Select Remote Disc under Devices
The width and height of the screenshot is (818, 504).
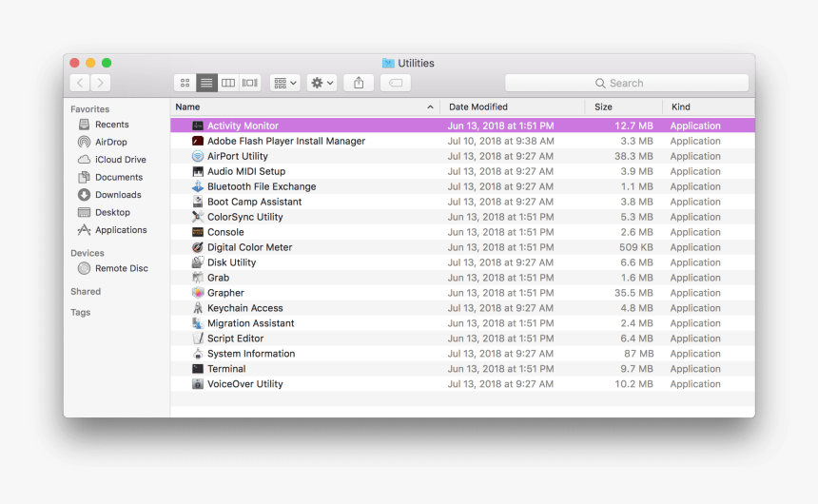121,268
